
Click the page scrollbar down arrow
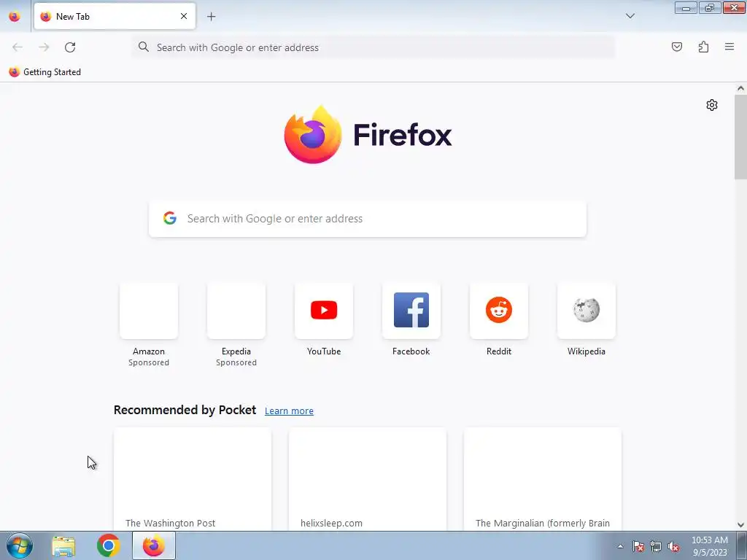point(740,525)
